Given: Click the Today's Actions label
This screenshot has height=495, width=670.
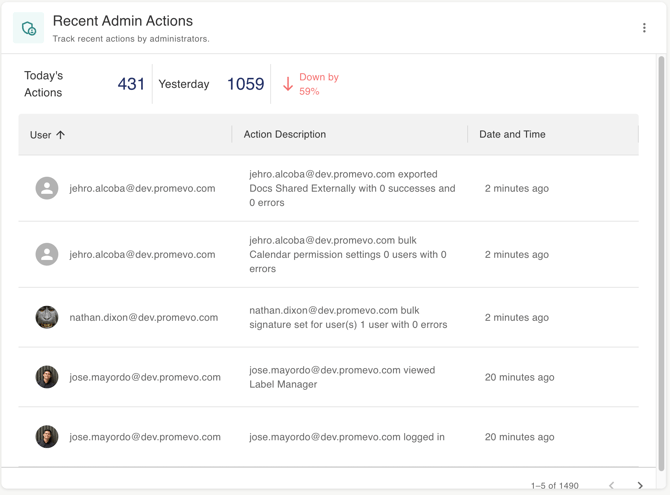Looking at the screenshot, I should click(44, 84).
